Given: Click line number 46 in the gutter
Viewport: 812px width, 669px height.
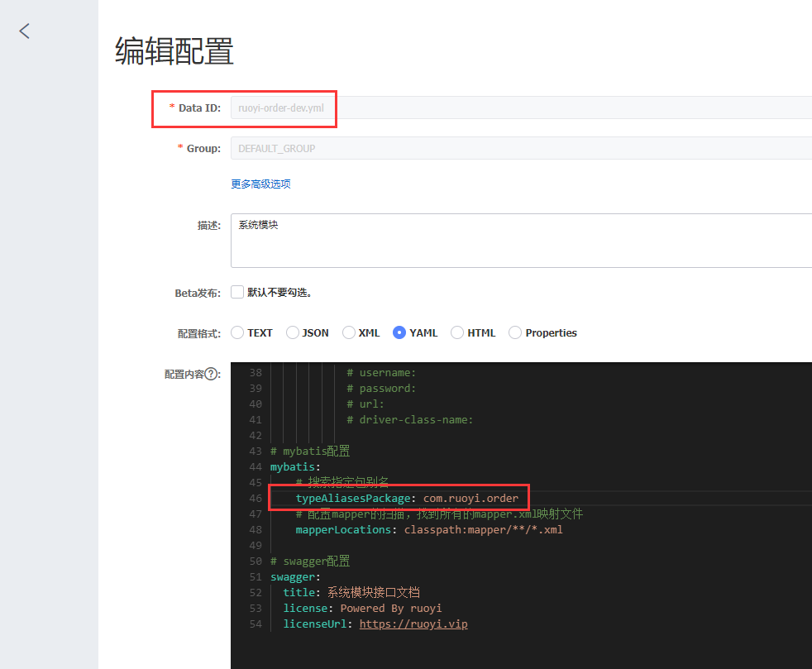Looking at the screenshot, I should coord(256,498).
